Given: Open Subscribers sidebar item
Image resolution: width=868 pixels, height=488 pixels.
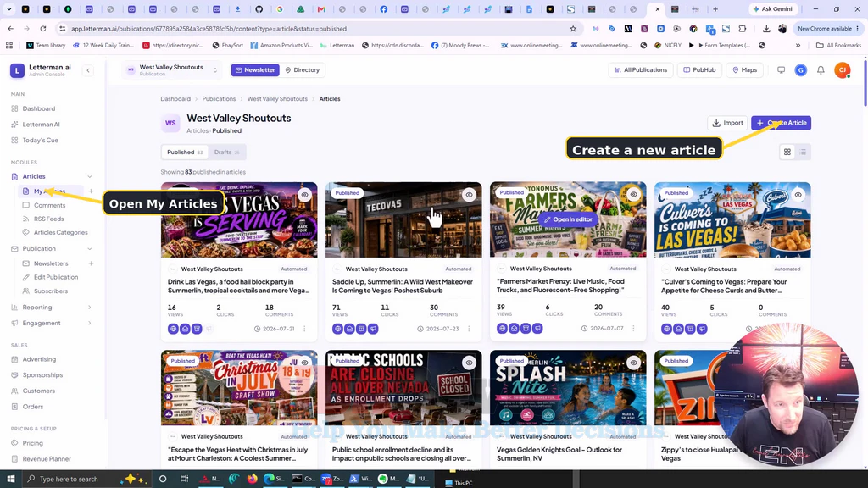Looking at the screenshot, I should click(50, 291).
